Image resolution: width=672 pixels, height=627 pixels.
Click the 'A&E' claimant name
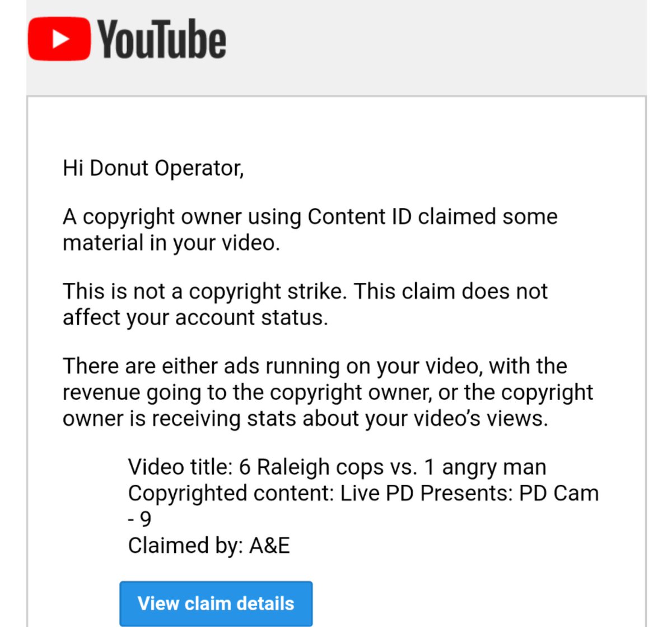pos(269,546)
